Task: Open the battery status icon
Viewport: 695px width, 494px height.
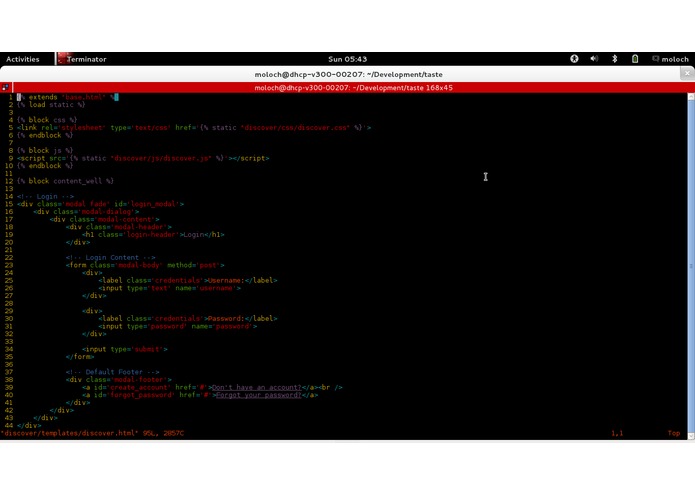Action: pos(635,58)
